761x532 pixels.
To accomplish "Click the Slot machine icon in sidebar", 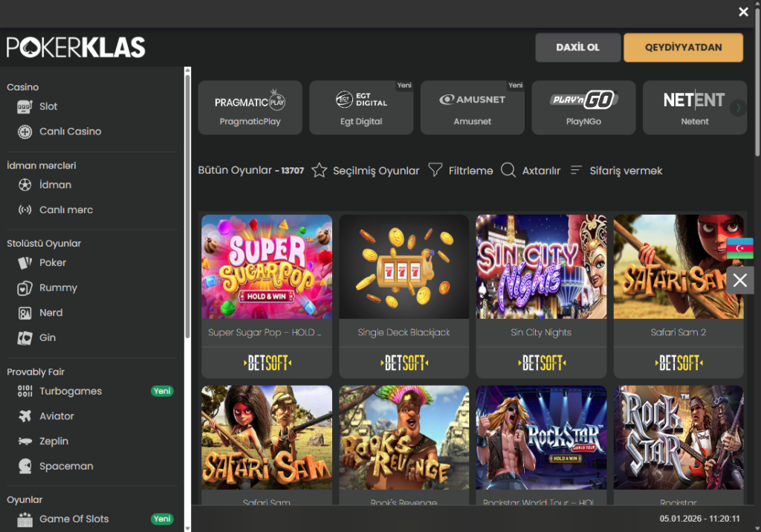I will tap(26, 106).
